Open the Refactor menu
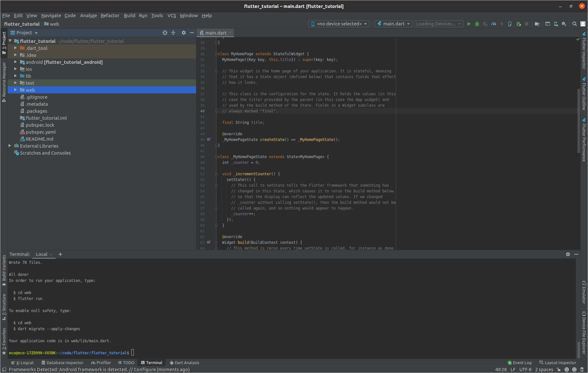The width and height of the screenshot is (588, 373). click(110, 16)
